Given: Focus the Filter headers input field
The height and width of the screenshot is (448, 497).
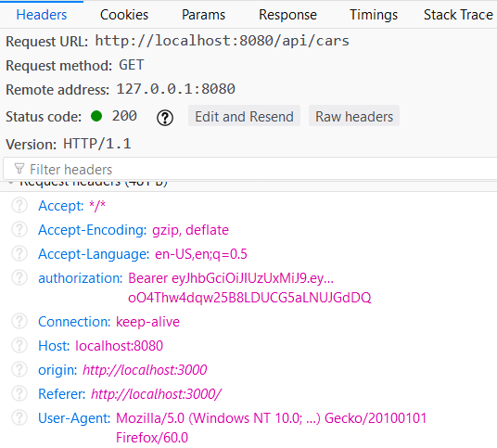Looking at the screenshot, I should coord(250,170).
